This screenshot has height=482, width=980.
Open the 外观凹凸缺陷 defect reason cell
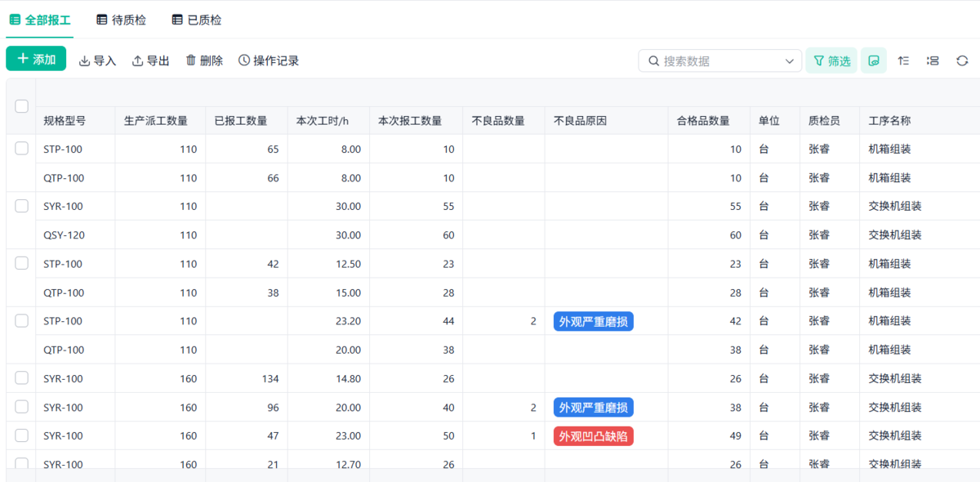tap(594, 436)
